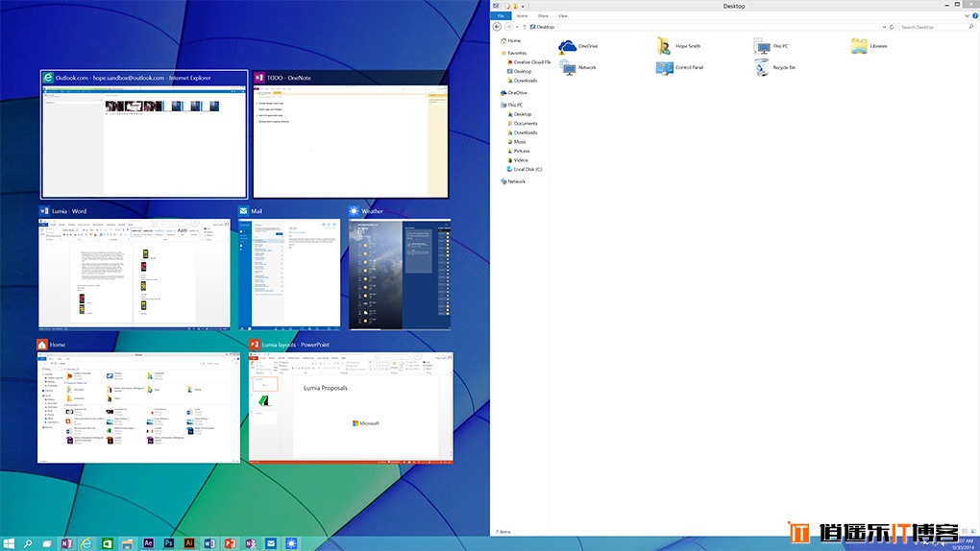
Task: Open Word from the taskbar
Action: click(x=209, y=543)
